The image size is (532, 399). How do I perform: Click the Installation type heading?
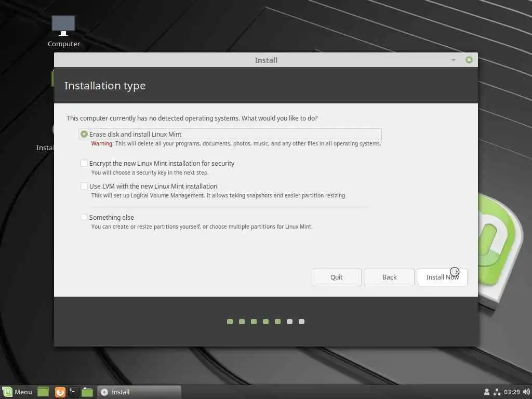[105, 86]
